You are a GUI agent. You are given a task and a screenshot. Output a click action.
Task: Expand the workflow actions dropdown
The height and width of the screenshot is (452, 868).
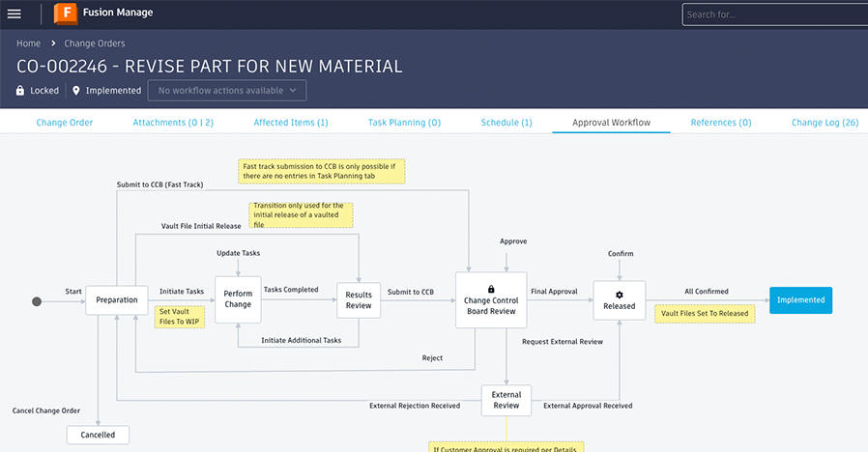coord(226,91)
